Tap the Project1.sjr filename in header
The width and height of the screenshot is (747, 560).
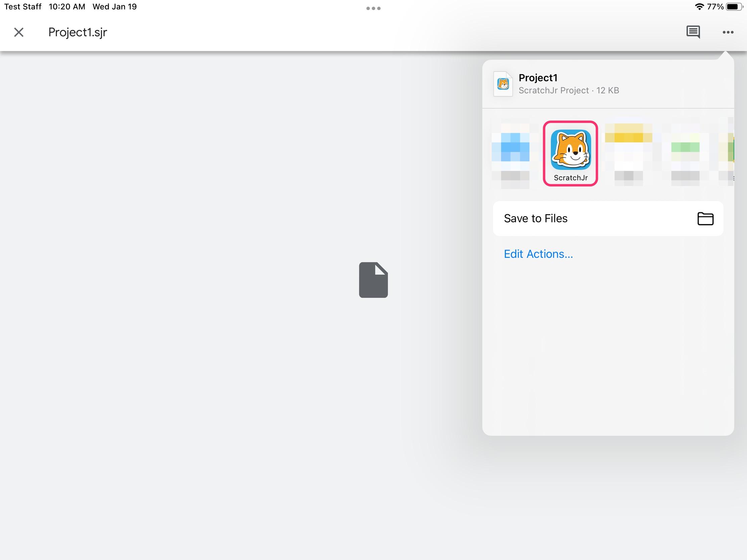[78, 33]
